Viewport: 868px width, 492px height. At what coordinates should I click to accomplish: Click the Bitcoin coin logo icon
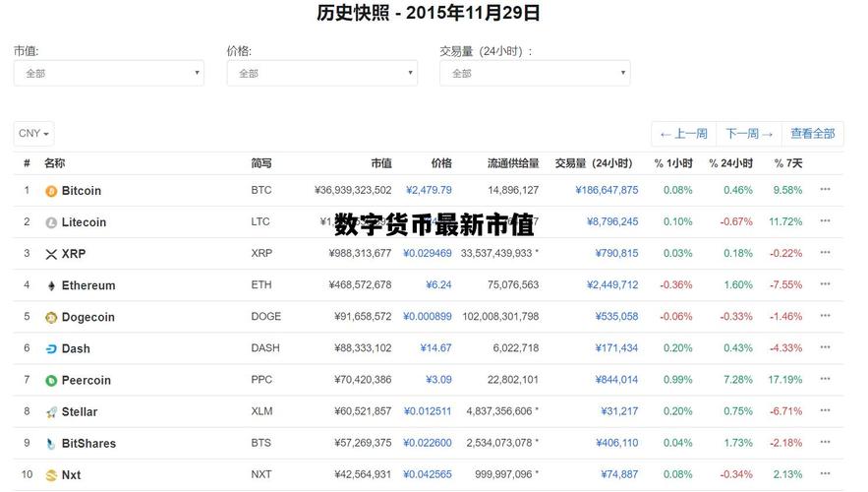tap(51, 191)
